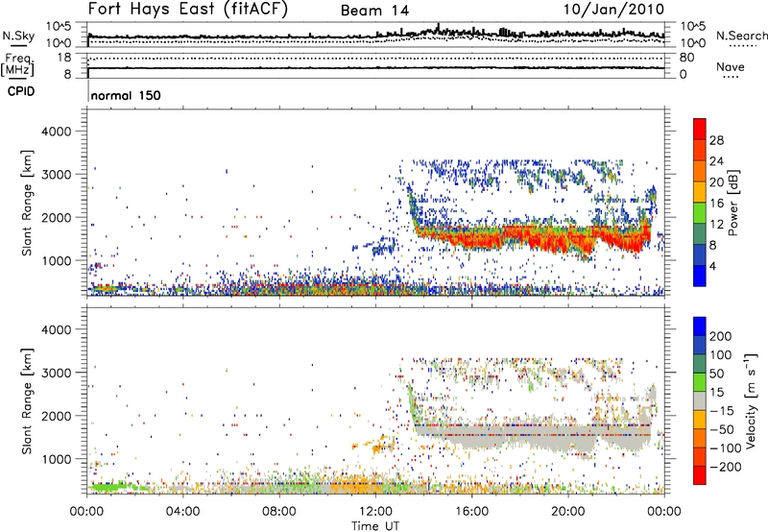Pick the gray Velocity colorbar segment between 15 and -15

(700, 400)
